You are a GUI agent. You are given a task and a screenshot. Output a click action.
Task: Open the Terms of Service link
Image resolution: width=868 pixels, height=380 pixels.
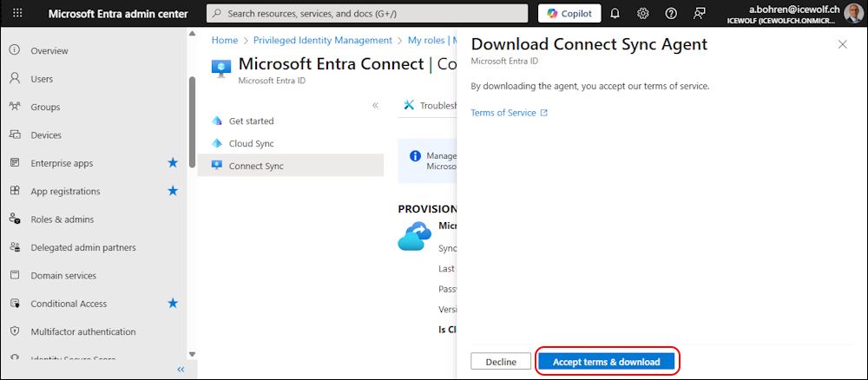503,113
